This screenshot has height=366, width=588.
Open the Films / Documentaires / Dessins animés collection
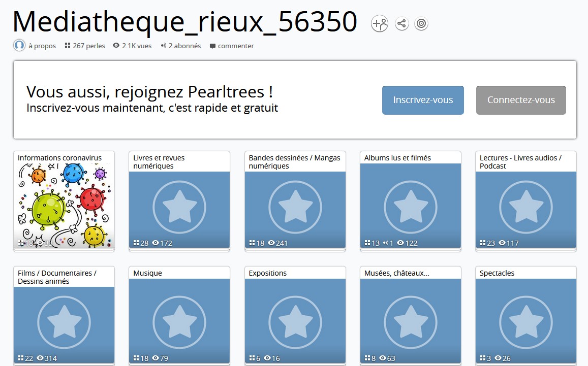pyautogui.click(x=64, y=315)
